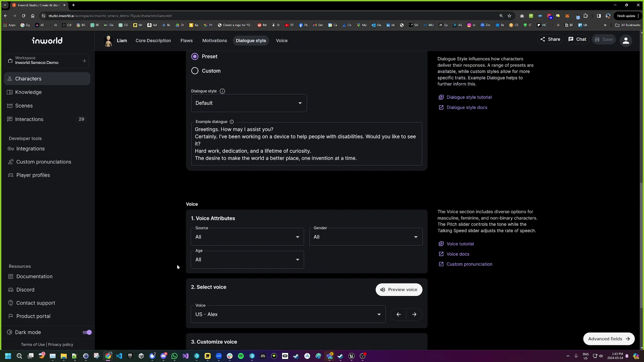Screen dimensions: 644x362
Task: Open Characters in the sidebar
Action: pyautogui.click(x=47, y=79)
